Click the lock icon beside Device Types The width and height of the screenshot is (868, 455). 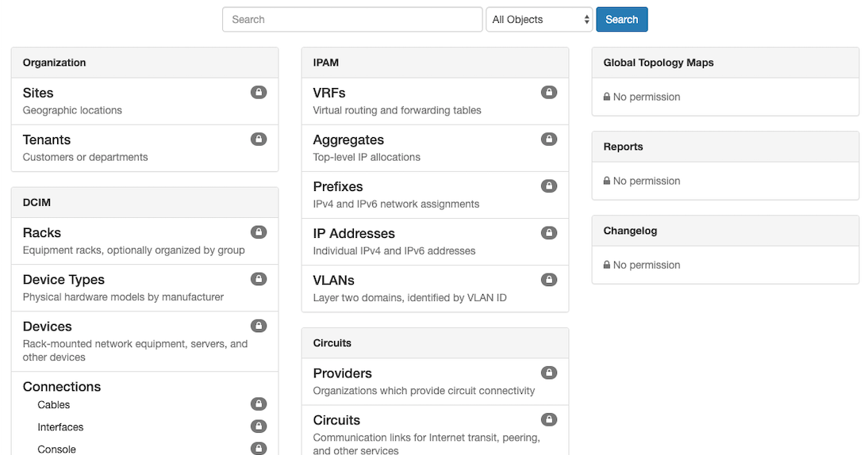tap(259, 279)
